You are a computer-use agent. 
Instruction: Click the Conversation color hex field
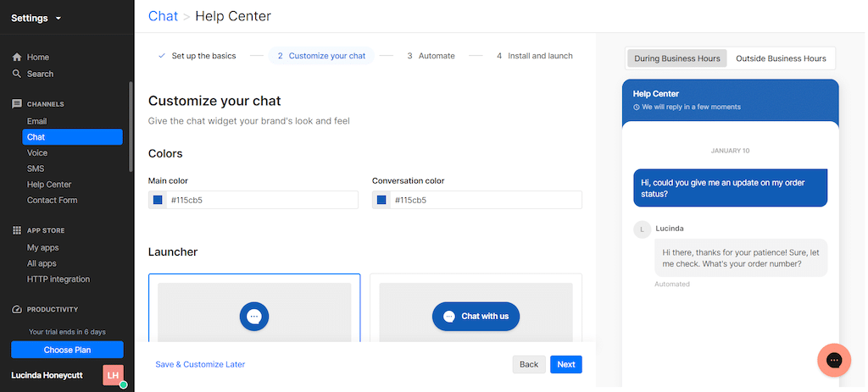[x=486, y=200]
